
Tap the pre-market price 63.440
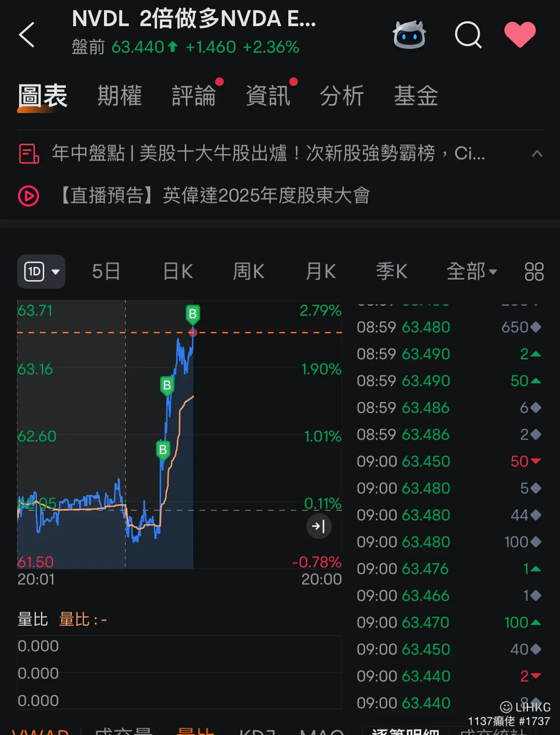[x=138, y=47]
